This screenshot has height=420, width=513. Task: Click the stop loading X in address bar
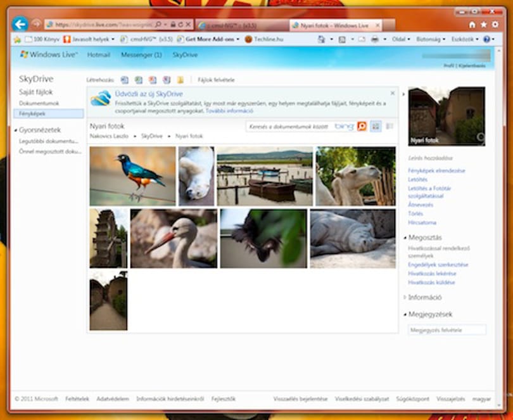pyautogui.click(x=188, y=25)
